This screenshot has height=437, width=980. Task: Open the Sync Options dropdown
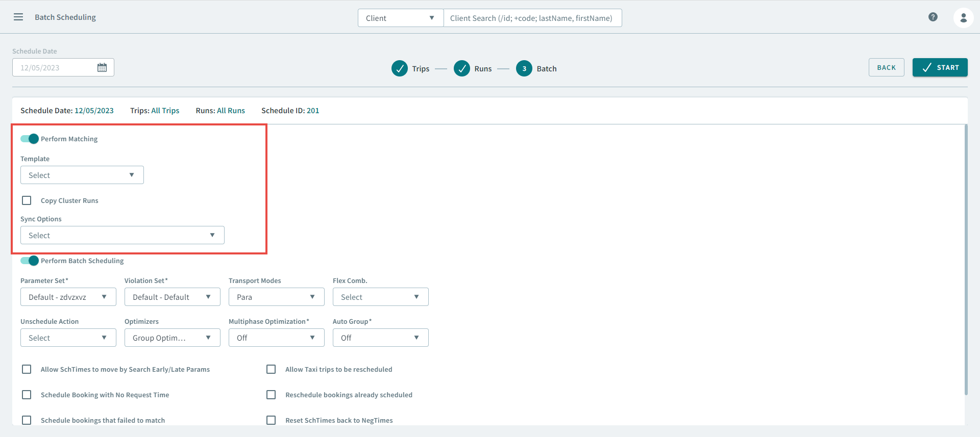pos(122,235)
